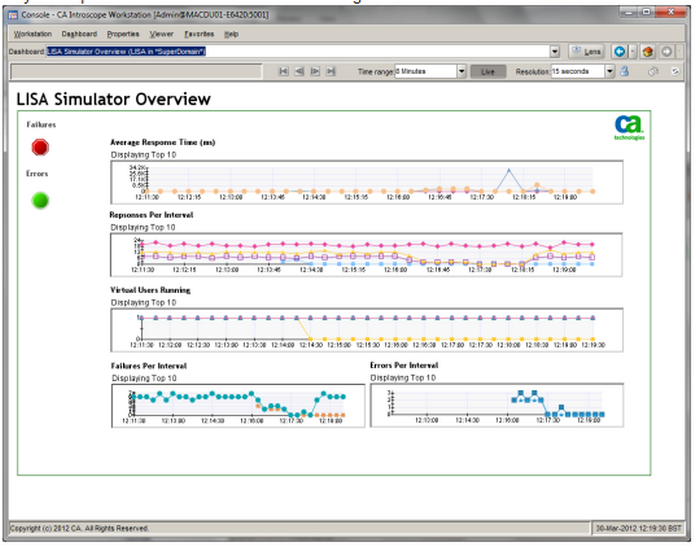This screenshot has width=700, height=547.
Task: Click the 'Average Response Time (ms)' title
Action: (x=162, y=142)
